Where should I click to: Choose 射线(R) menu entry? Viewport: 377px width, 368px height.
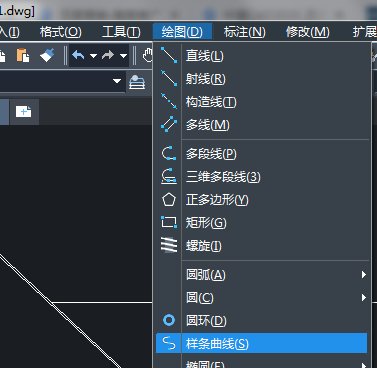(x=262, y=78)
